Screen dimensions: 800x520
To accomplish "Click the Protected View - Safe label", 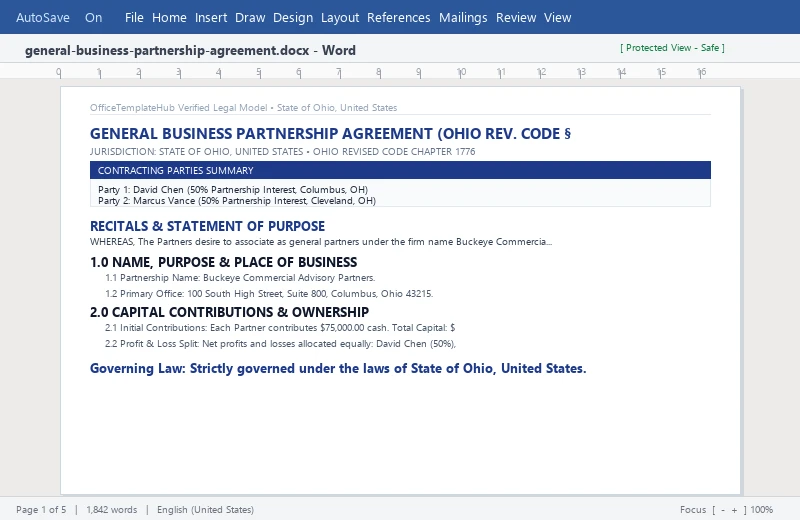I will coord(672,48).
